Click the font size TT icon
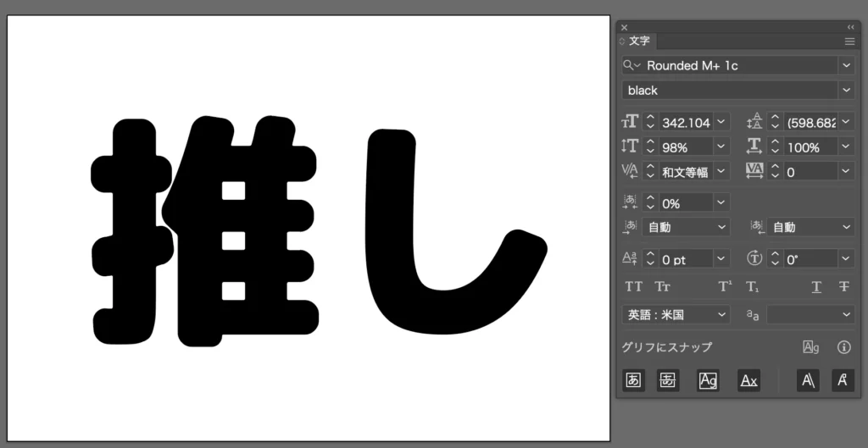Screen dimensions: 868x448 [630, 122]
